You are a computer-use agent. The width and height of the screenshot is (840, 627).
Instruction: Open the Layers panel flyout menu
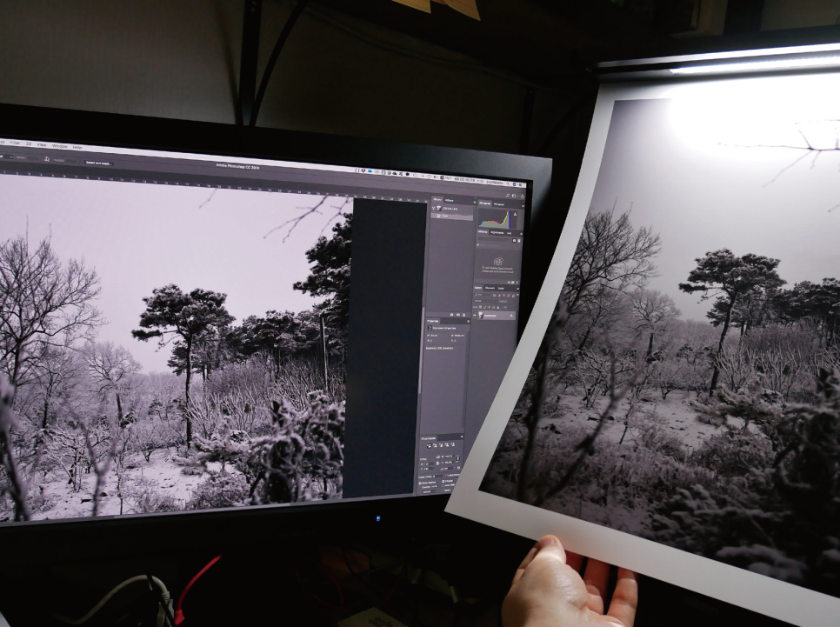(x=517, y=289)
